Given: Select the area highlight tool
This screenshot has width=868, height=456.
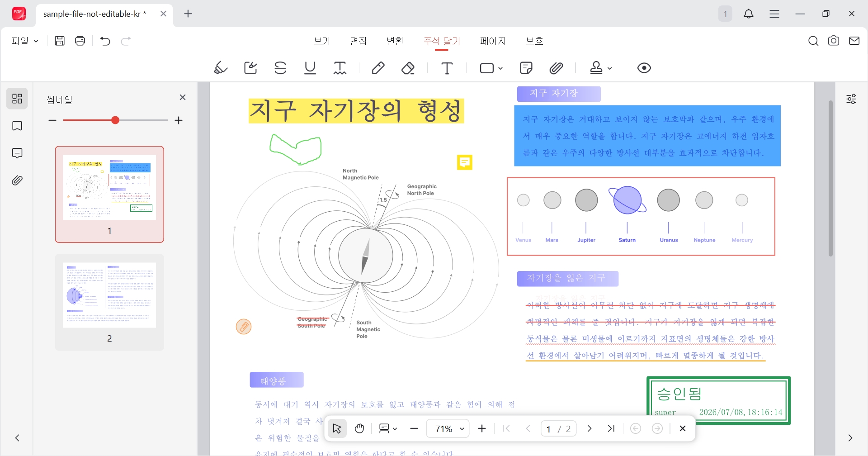Looking at the screenshot, I should (250, 68).
